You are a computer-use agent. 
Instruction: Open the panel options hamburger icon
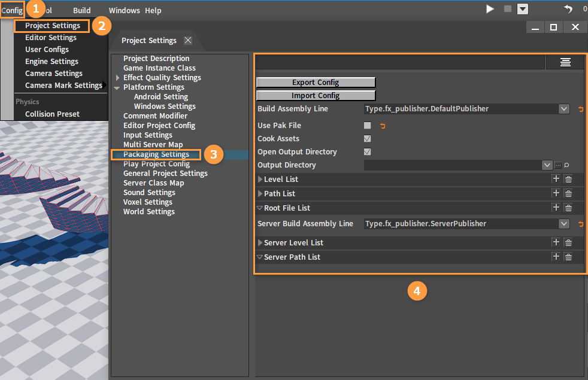tap(565, 62)
